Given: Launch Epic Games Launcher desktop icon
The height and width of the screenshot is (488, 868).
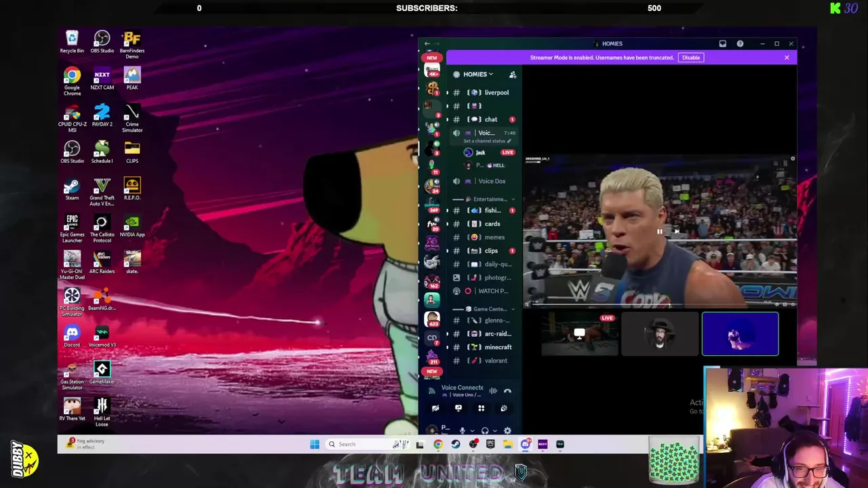Looking at the screenshot, I should coord(72,228).
